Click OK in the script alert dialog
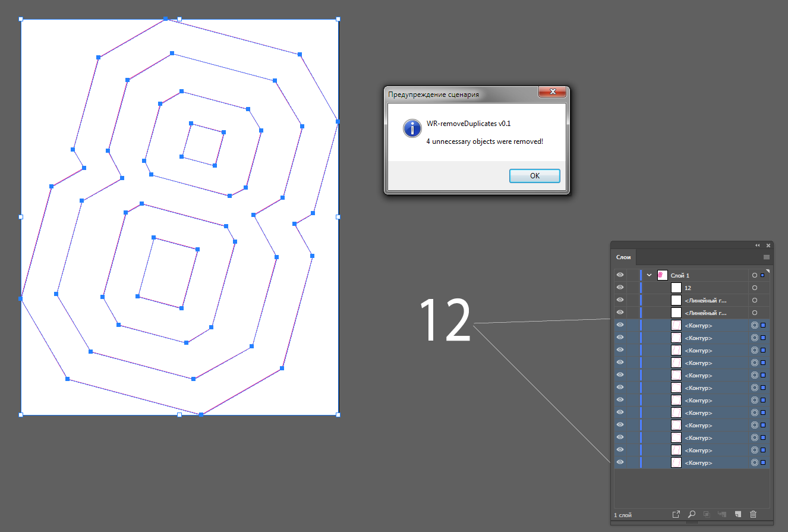The height and width of the screenshot is (532, 788). tap(534, 176)
